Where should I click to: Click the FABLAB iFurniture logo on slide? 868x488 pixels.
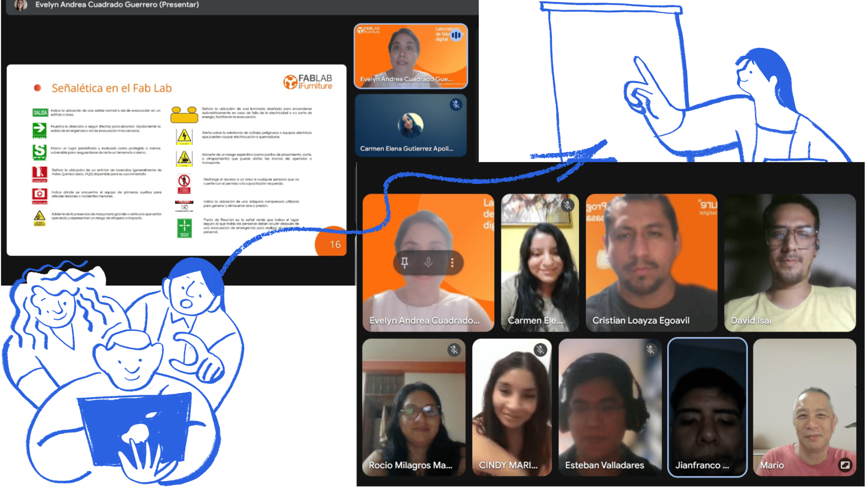308,82
